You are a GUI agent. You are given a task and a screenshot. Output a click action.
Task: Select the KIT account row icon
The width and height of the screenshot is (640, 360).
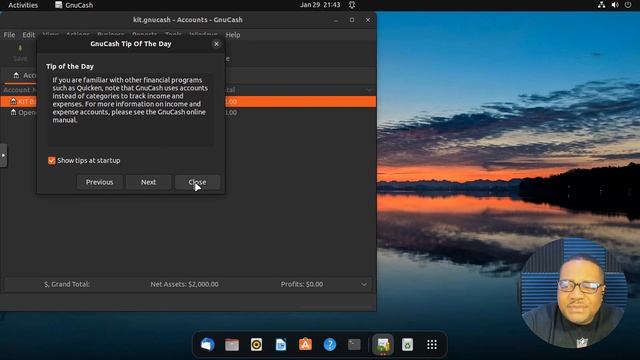pyautogui.click(x=13, y=101)
